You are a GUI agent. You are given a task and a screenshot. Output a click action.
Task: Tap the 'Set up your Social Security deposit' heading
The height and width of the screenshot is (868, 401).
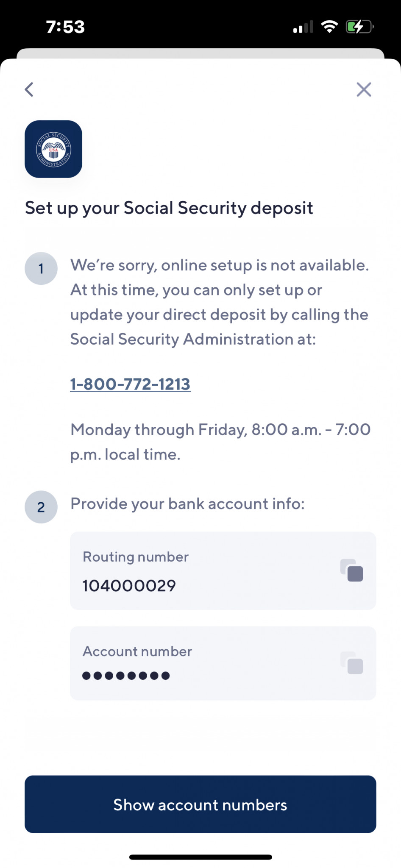[x=169, y=208]
